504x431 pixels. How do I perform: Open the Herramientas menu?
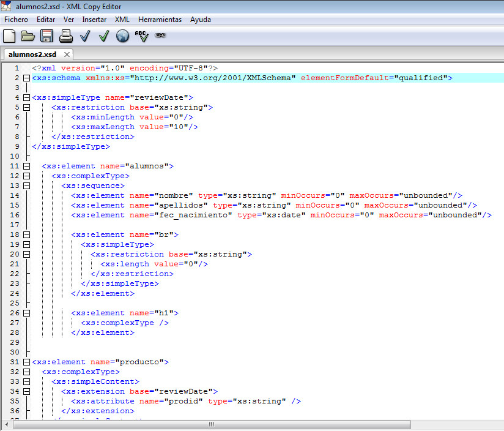point(160,20)
